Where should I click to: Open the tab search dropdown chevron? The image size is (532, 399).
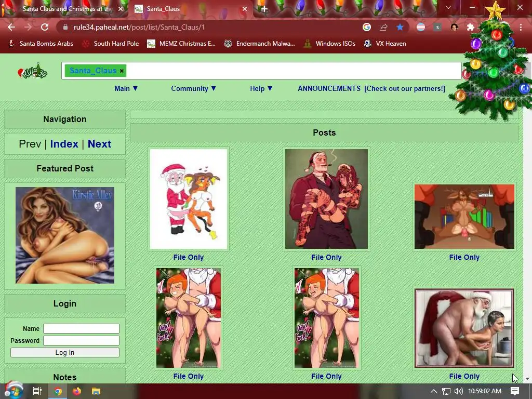(x=448, y=7)
